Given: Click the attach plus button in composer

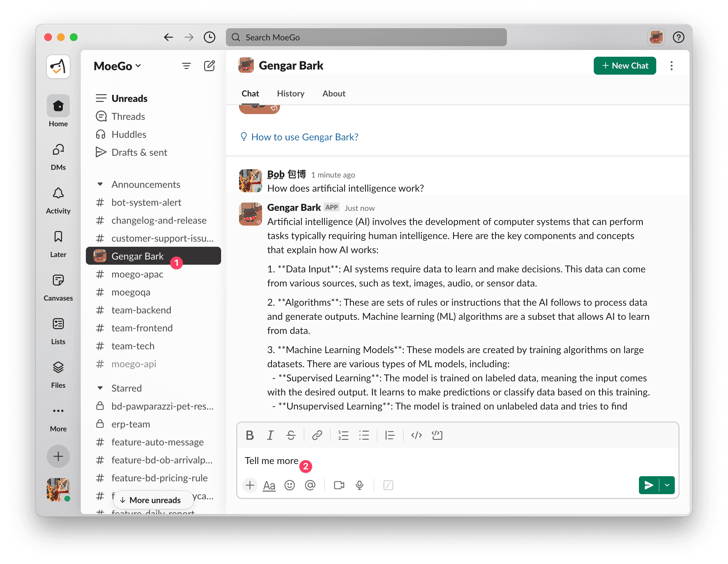Looking at the screenshot, I should coord(250,485).
